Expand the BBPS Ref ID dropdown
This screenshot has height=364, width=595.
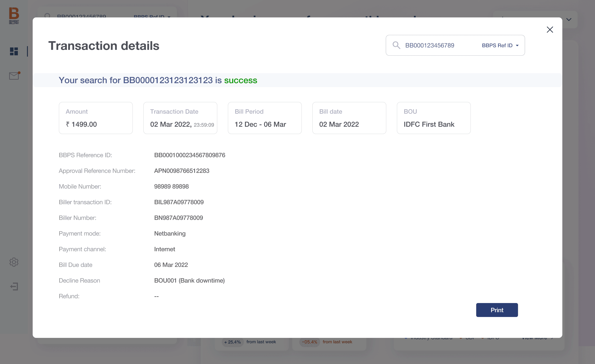(x=497, y=45)
